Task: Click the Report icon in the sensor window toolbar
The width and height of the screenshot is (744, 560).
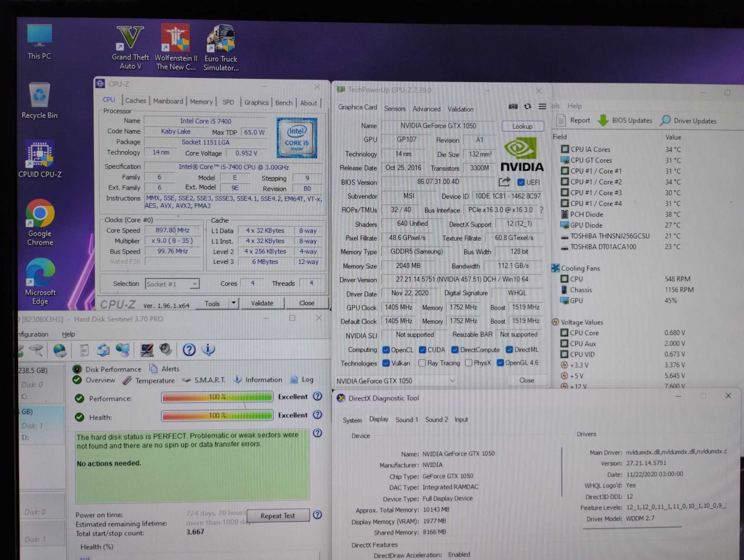Action: point(561,120)
